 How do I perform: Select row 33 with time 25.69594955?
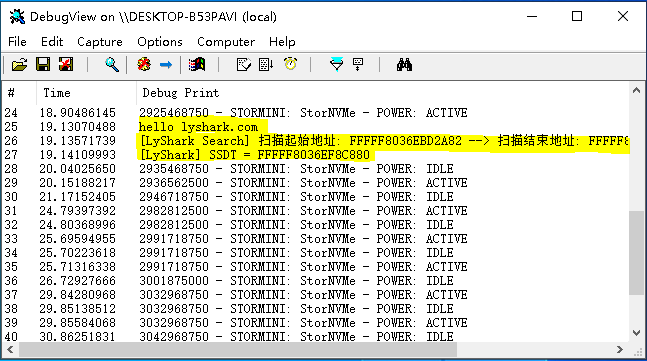316,239
